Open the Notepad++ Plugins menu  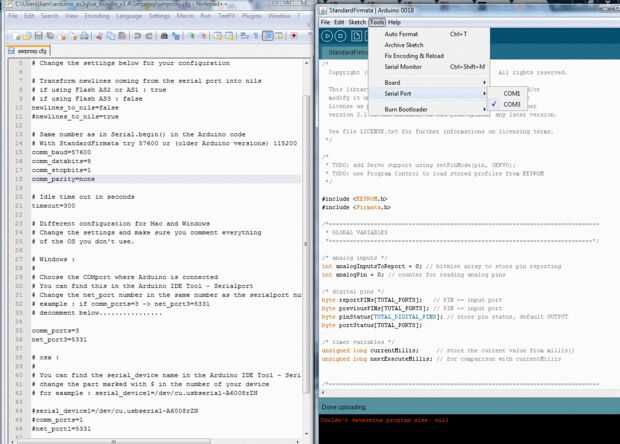[x=251, y=16]
